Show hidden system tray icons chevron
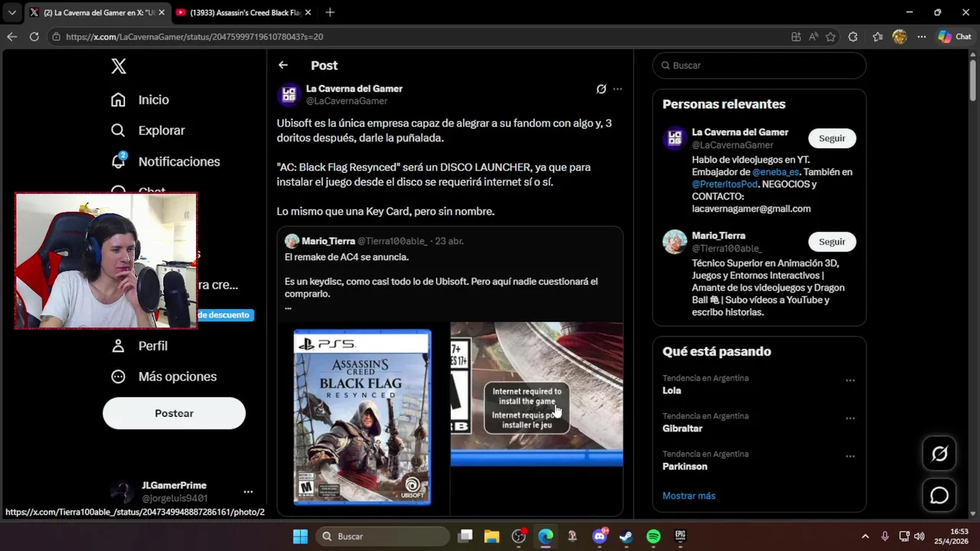 click(x=865, y=536)
